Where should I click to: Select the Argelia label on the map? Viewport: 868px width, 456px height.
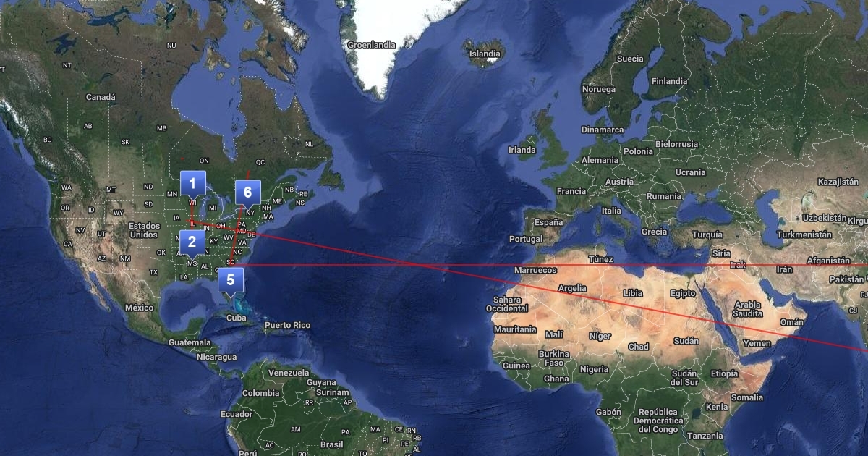(572, 288)
